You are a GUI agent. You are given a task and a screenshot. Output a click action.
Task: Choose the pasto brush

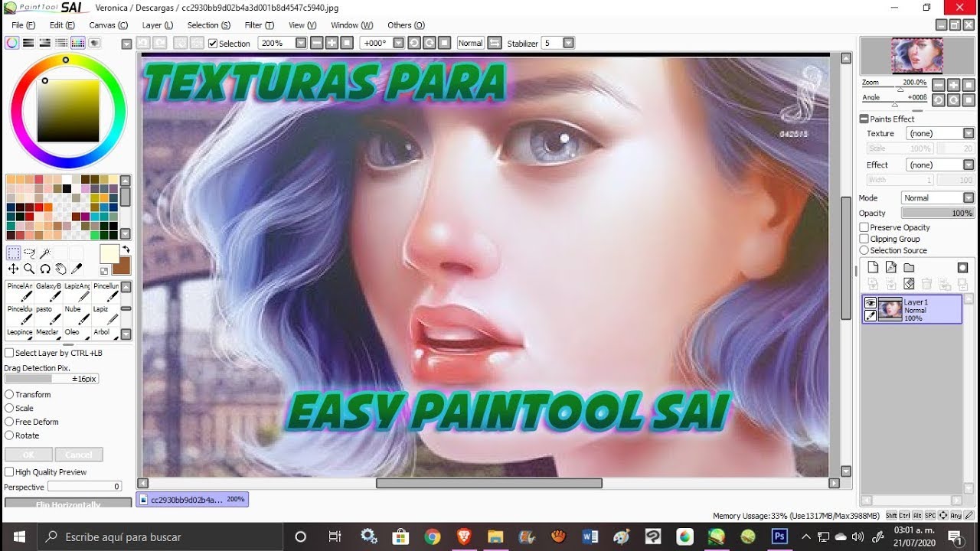[49, 315]
